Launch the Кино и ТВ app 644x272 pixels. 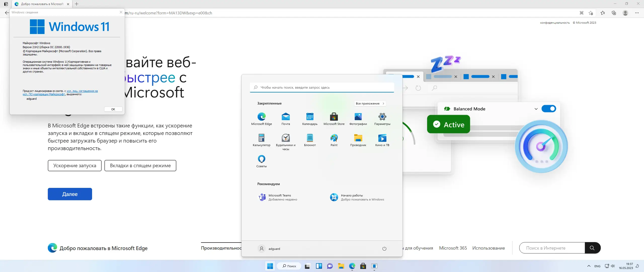(382, 140)
